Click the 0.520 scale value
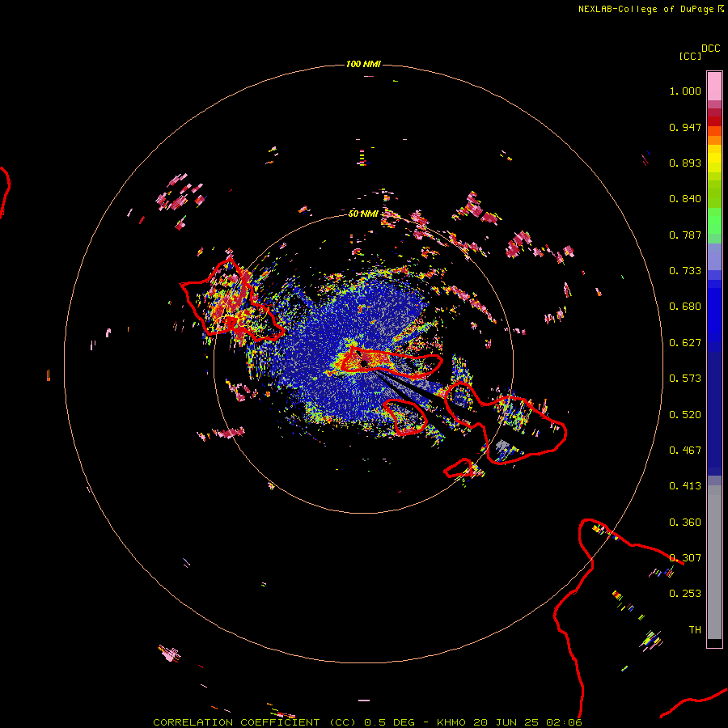 (x=685, y=415)
